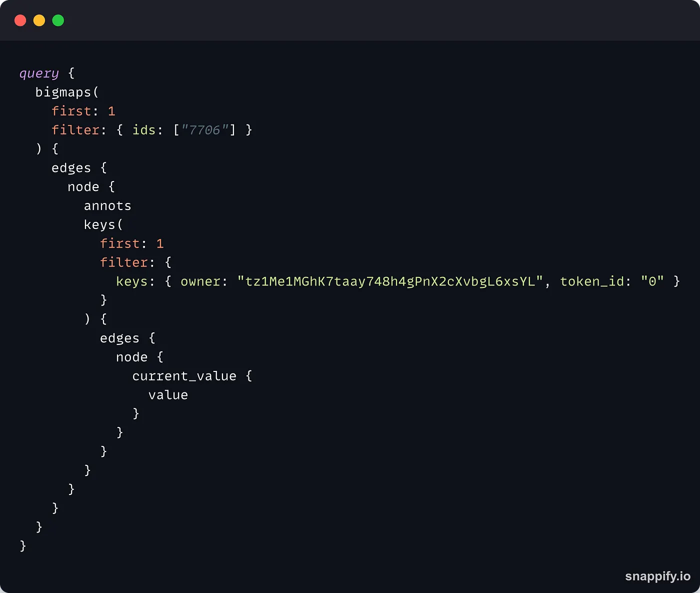Viewport: 700px width, 593px height.
Task: Click the green maximize window dot
Action: 58,20
